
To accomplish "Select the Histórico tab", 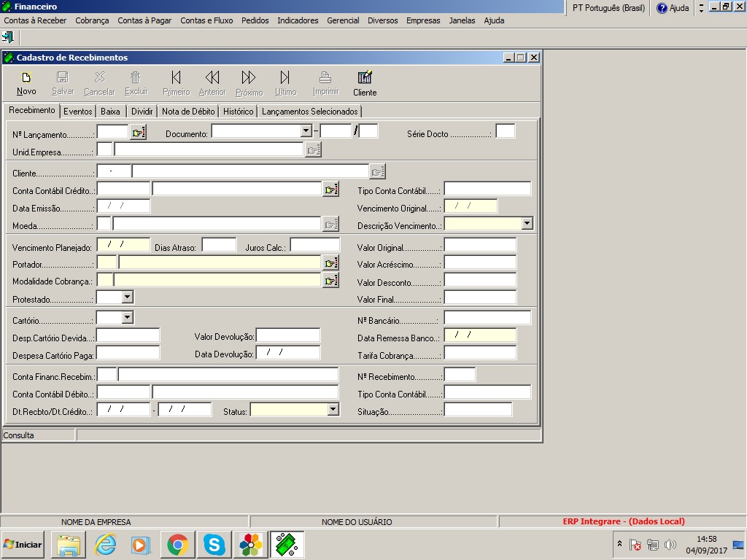I will tap(238, 112).
